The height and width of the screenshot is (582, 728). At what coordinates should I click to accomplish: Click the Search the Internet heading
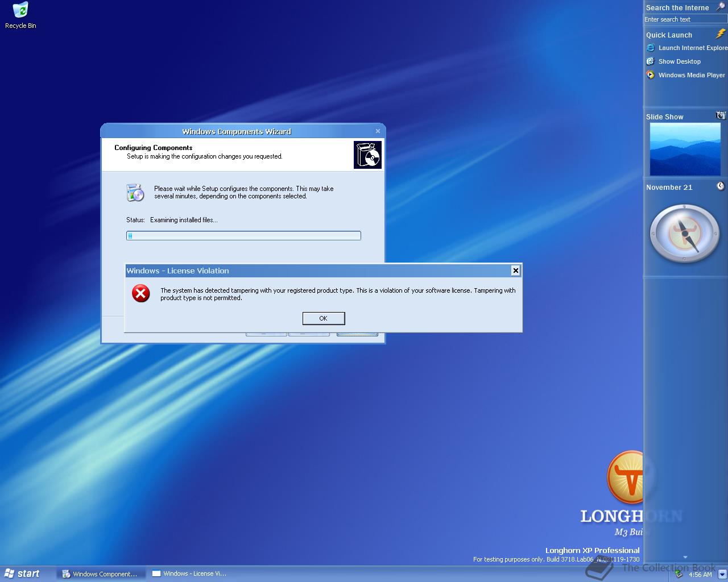click(677, 7)
